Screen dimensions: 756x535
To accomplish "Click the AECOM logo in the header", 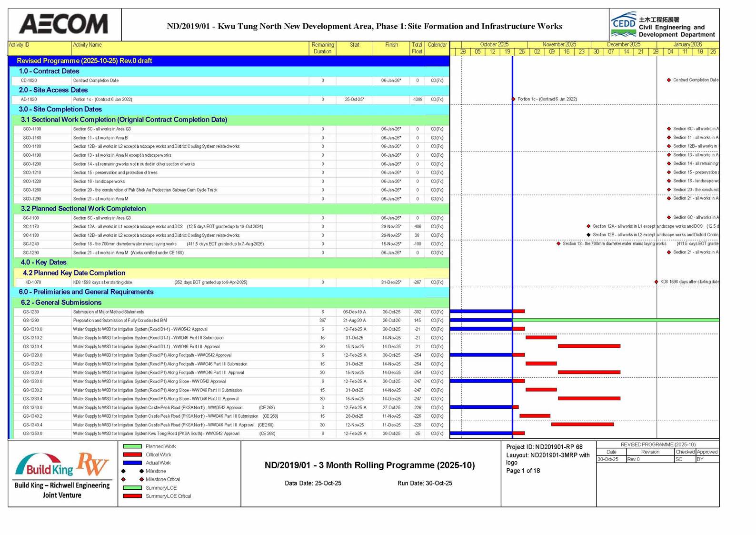I will pyautogui.click(x=64, y=24).
